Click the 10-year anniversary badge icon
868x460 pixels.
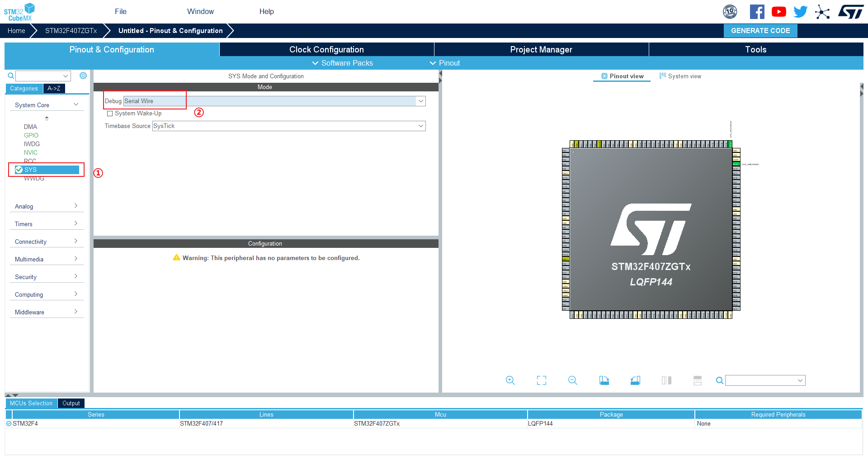click(x=730, y=12)
